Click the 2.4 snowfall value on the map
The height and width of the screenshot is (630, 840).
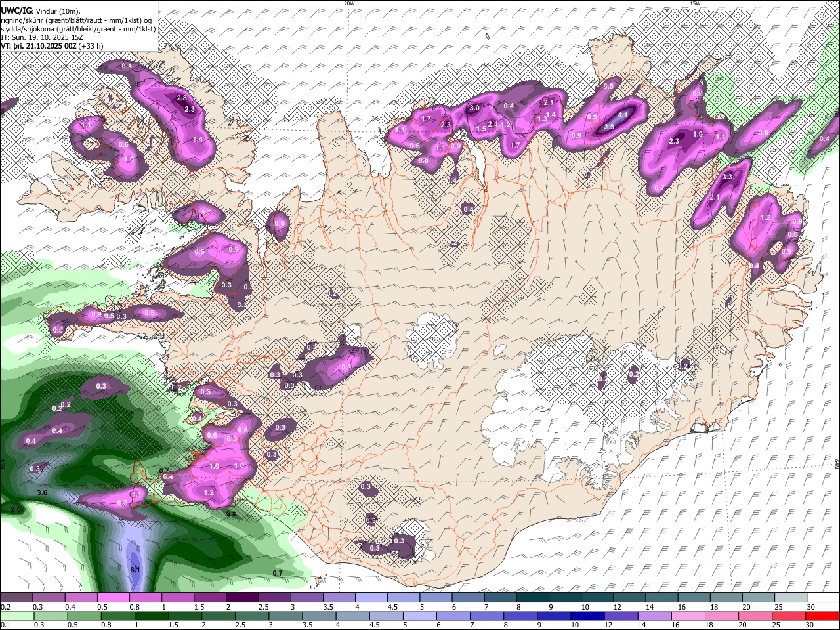pyautogui.click(x=493, y=124)
